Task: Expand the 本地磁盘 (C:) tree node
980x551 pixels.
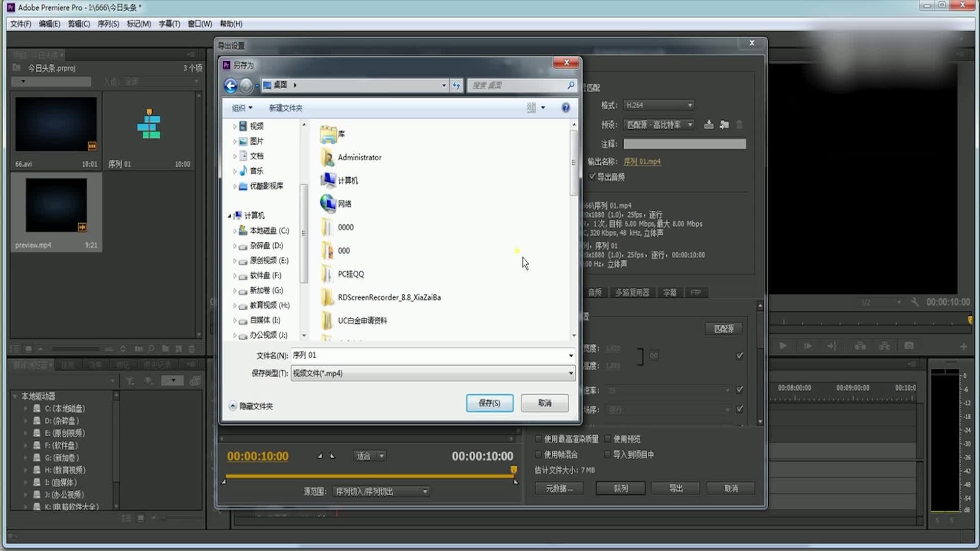Action: click(x=235, y=231)
